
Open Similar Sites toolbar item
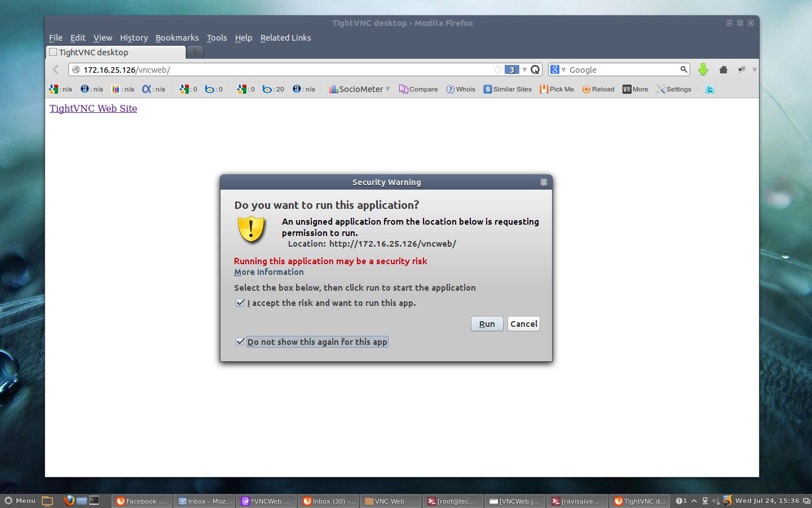click(x=507, y=89)
